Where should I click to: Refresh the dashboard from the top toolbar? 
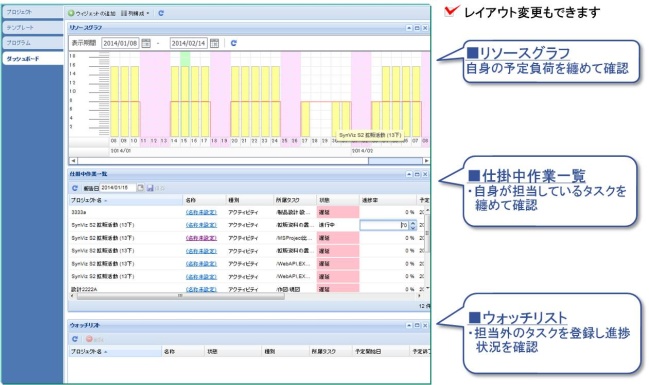(161, 13)
